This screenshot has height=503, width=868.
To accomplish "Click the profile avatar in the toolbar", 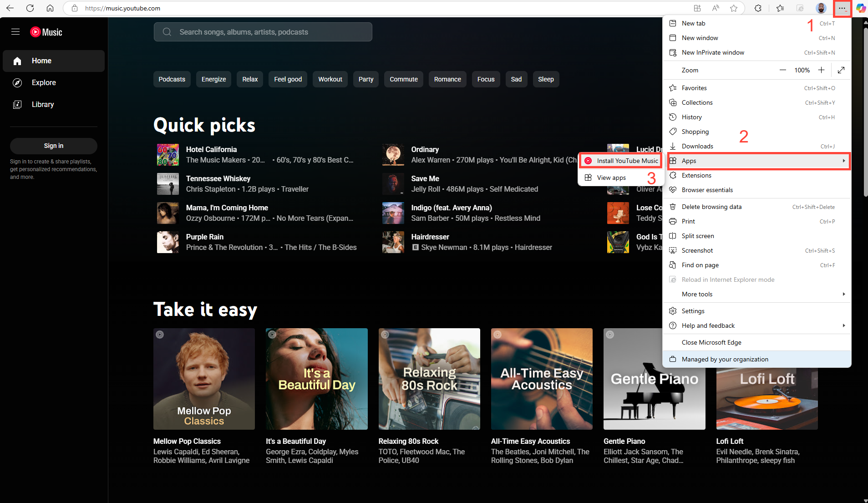I will click(821, 8).
